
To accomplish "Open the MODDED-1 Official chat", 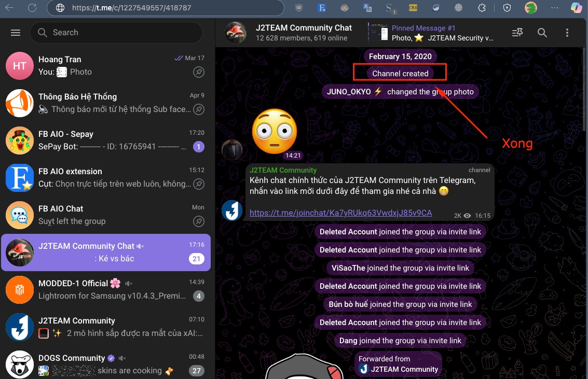I will tap(106, 290).
